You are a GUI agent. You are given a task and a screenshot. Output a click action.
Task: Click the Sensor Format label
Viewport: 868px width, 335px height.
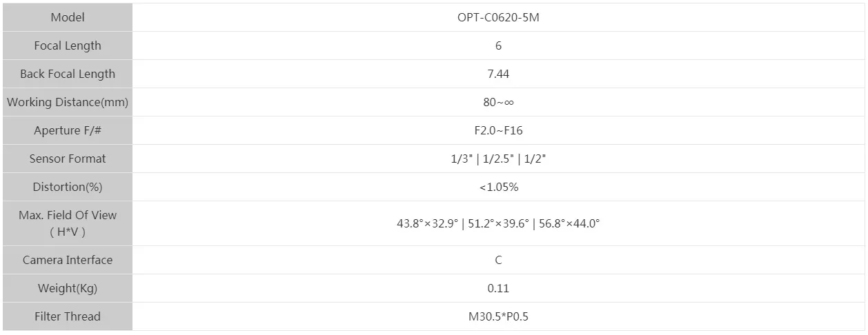click(68, 159)
